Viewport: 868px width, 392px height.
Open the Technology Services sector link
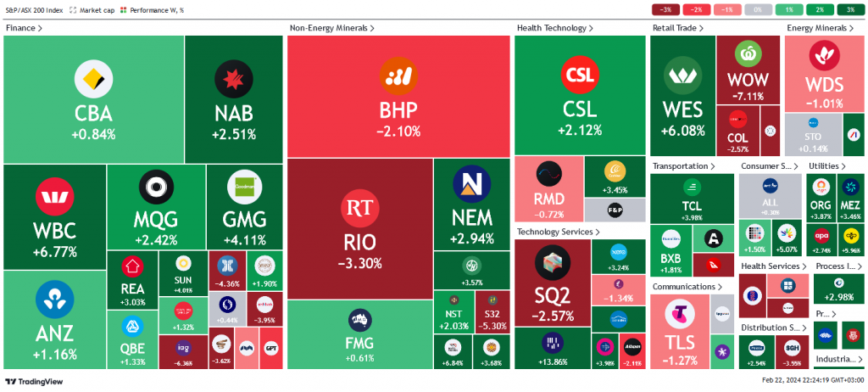[x=558, y=232]
